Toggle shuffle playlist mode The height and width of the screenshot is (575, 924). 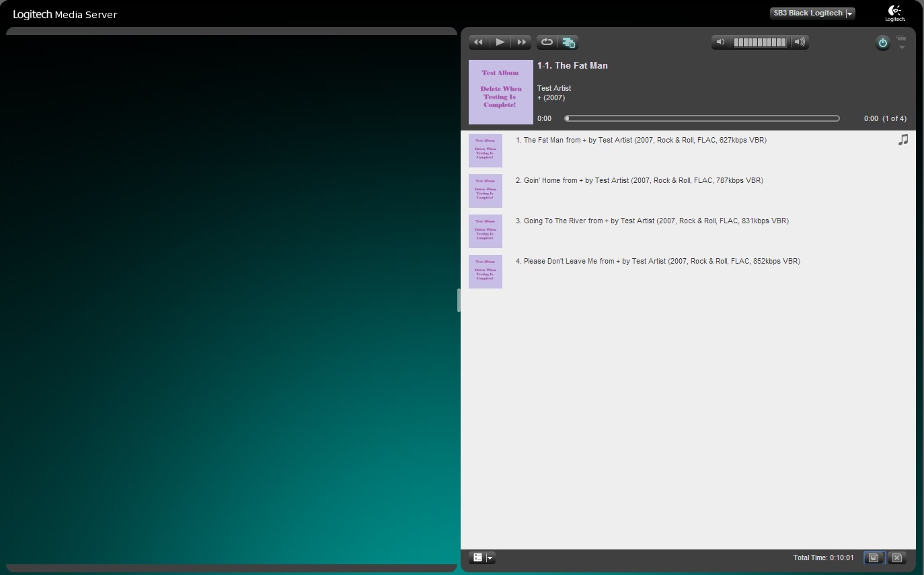tap(568, 42)
